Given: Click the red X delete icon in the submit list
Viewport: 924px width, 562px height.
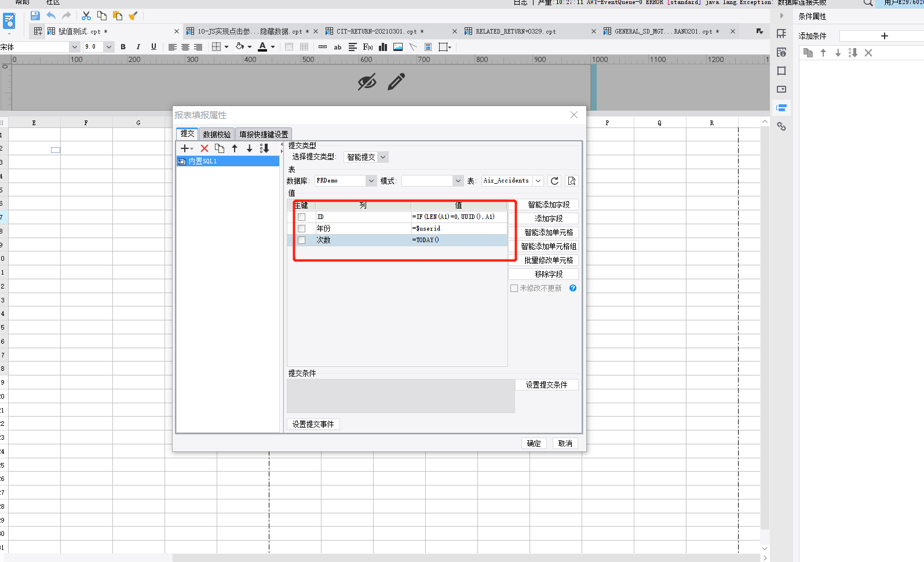Looking at the screenshot, I should 204,148.
